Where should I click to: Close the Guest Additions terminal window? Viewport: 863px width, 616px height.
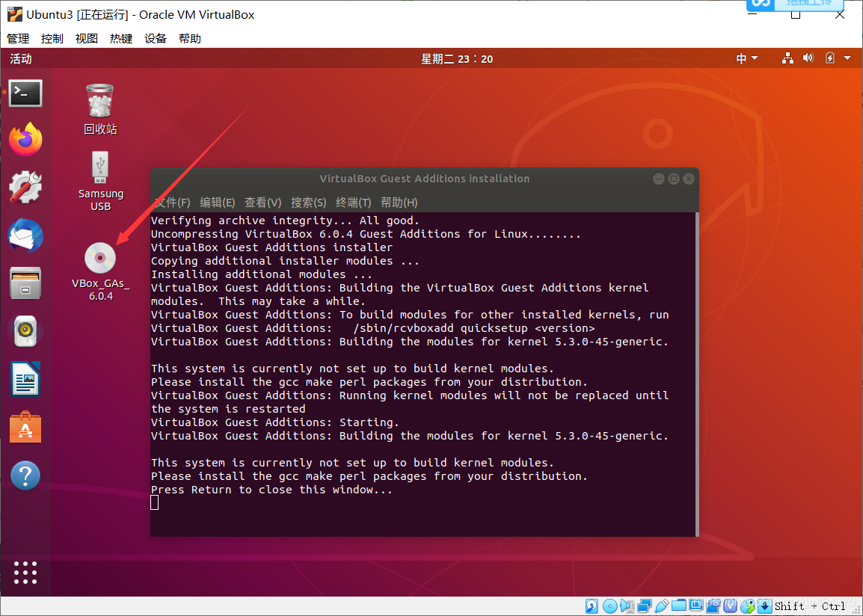pyautogui.click(x=688, y=179)
